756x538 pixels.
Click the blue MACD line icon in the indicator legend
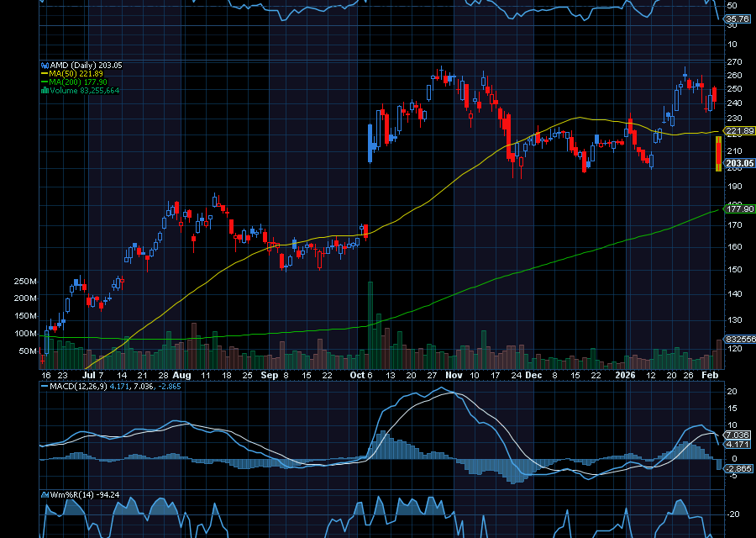point(44,388)
